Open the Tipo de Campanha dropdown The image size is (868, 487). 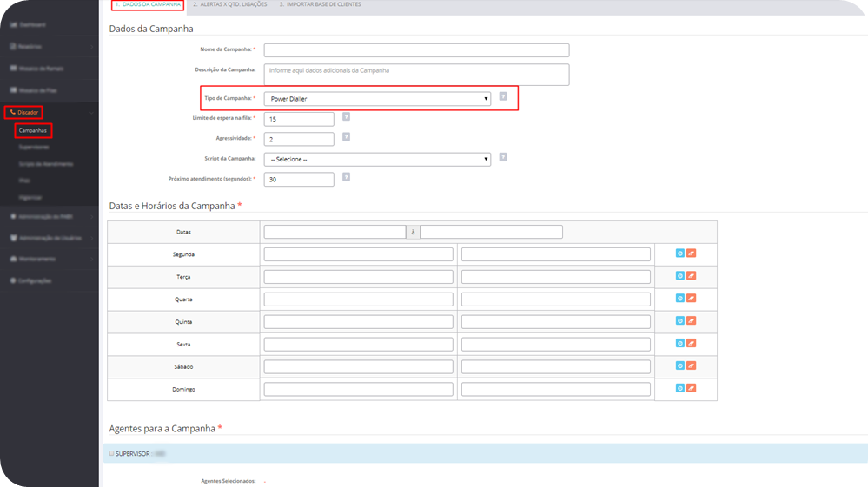click(377, 99)
